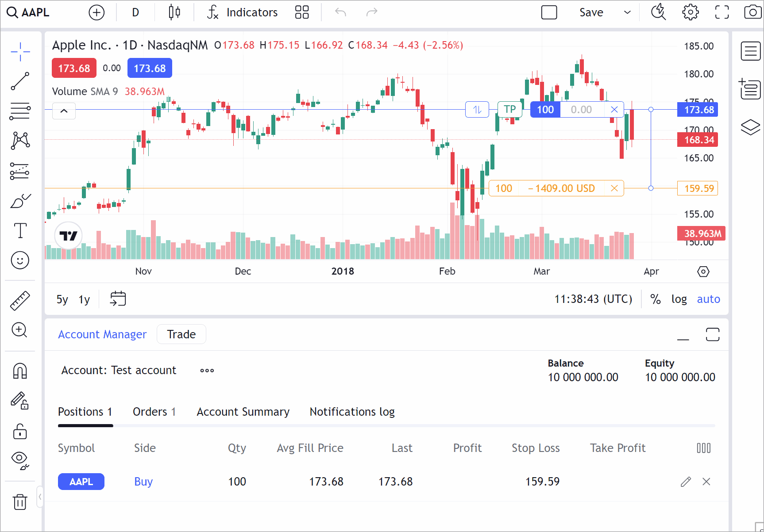764x532 pixels.
Task: Remove all drawings with the trash icon
Action: 20,502
